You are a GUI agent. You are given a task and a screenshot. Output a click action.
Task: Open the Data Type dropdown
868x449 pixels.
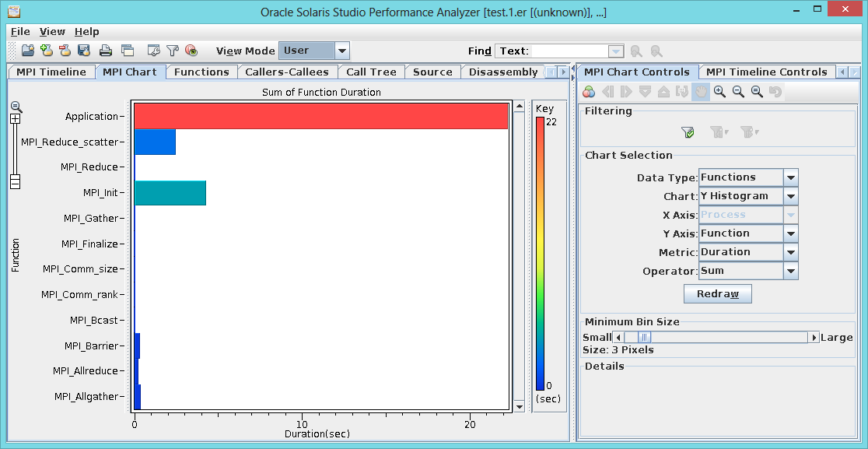pos(791,177)
